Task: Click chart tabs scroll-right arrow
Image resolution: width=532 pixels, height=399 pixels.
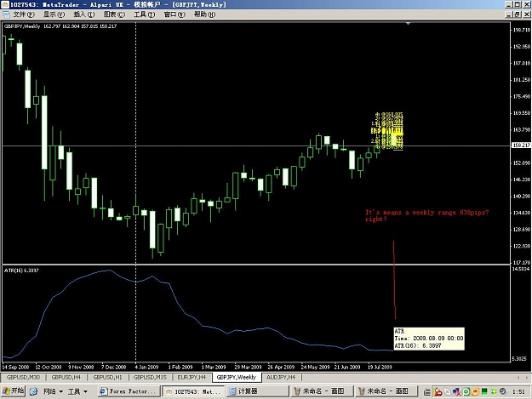Action: click(527, 377)
